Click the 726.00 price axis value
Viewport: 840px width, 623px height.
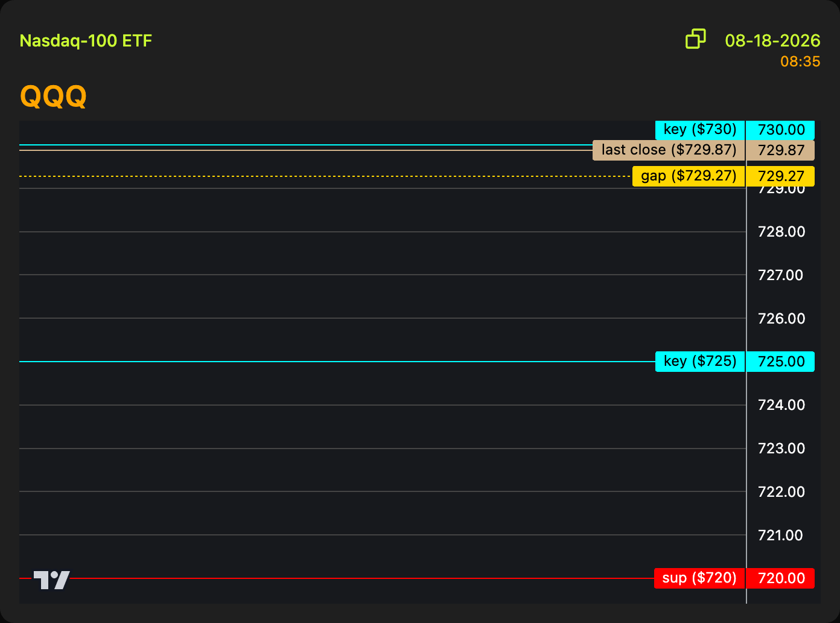pyautogui.click(x=781, y=318)
